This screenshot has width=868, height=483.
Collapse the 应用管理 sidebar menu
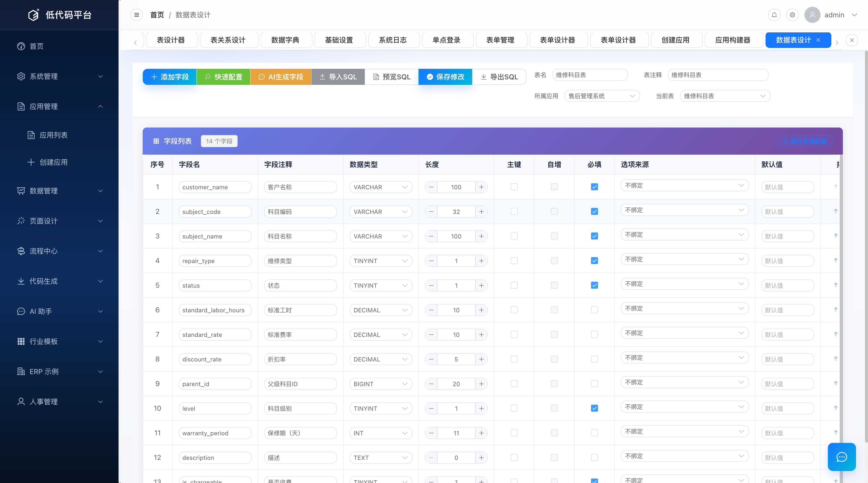pyautogui.click(x=59, y=106)
